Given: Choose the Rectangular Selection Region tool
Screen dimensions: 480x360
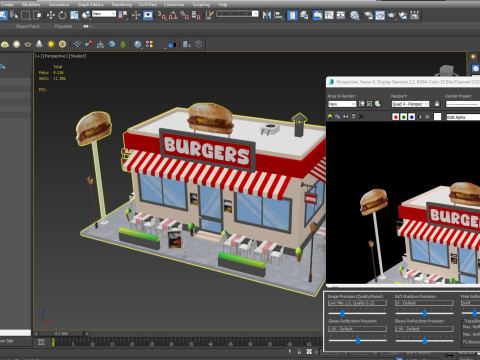Looking at the screenshot, I should click(x=25, y=15).
